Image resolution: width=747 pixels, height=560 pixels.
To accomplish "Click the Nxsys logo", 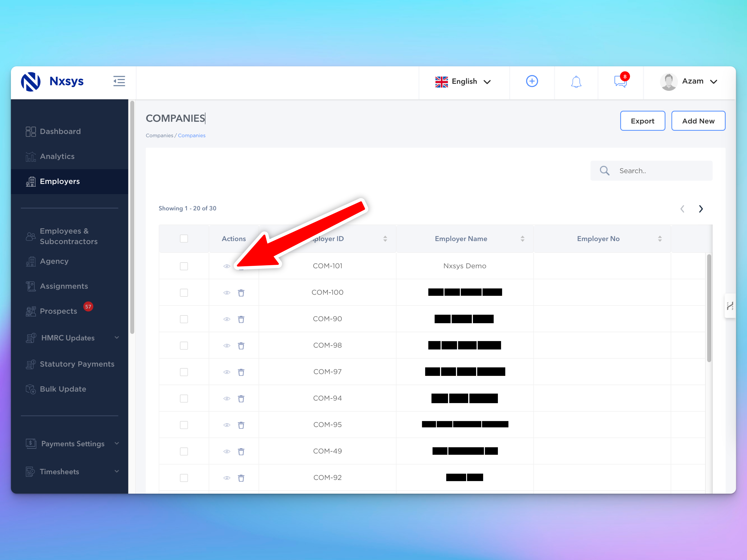I will pyautogui.click(x=52, y=81).
